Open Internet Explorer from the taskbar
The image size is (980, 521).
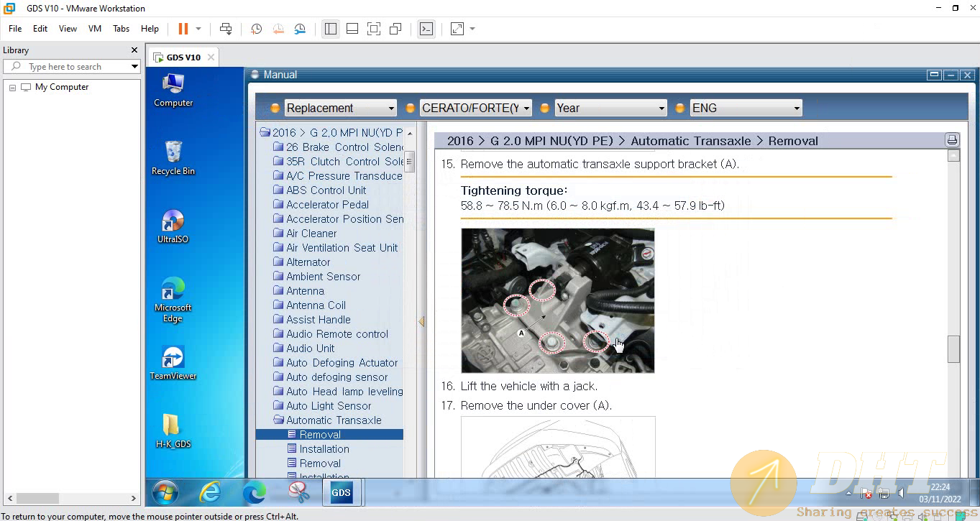(210, 492)
